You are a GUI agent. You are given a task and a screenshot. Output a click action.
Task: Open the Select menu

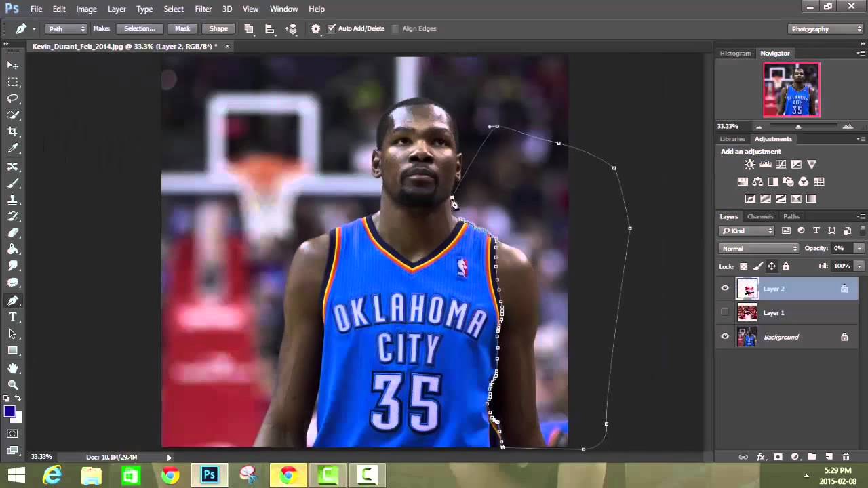coord(174,9)
